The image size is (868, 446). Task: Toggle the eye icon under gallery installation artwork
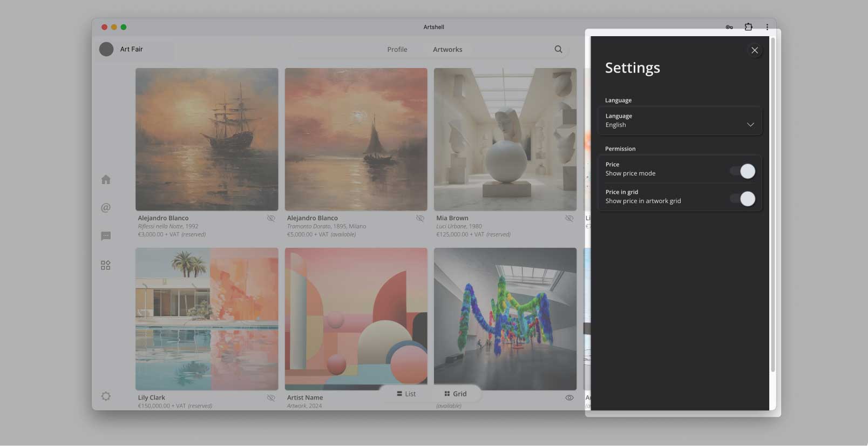(x=569, y=397)
